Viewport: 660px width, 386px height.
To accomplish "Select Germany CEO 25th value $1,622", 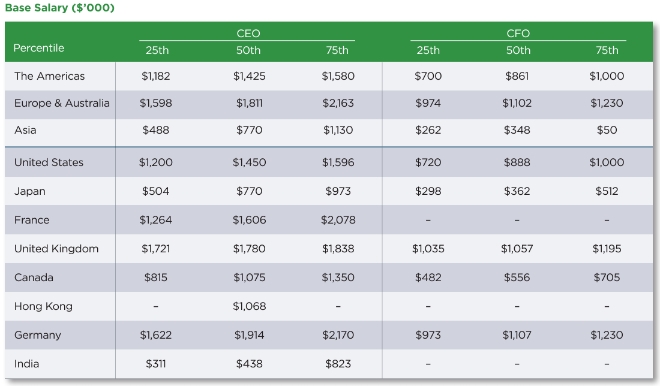I will (x=156, y=335).
